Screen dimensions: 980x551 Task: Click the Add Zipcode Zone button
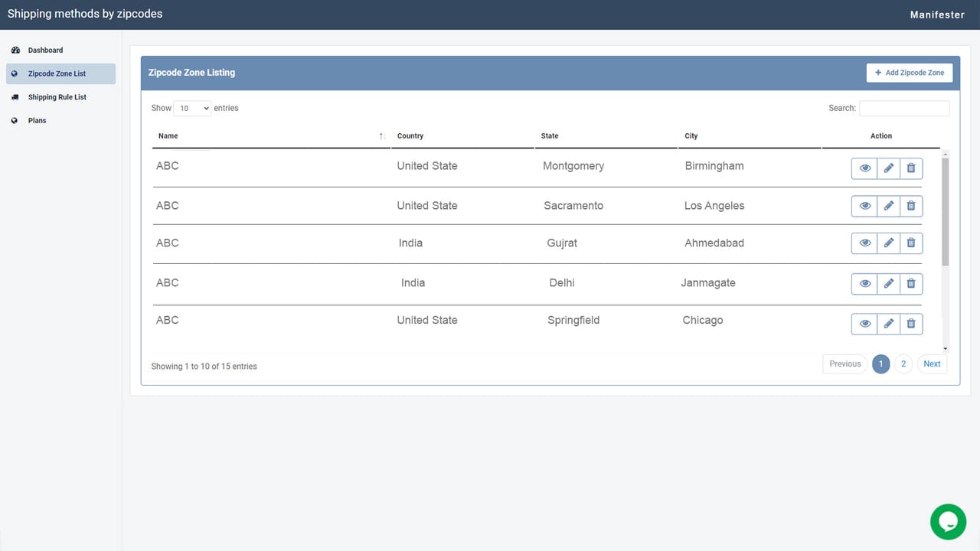(x=910, y=73)
